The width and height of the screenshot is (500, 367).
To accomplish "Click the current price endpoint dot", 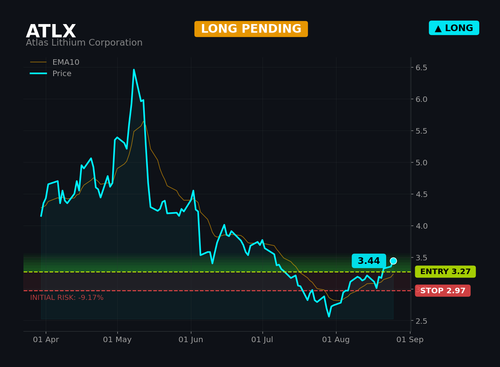I will click(x=393, y=261).
